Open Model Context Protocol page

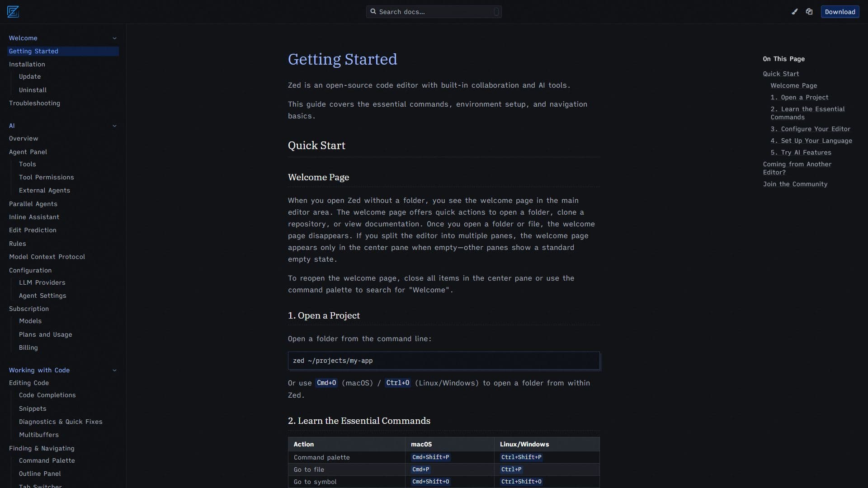click(47, 257)
